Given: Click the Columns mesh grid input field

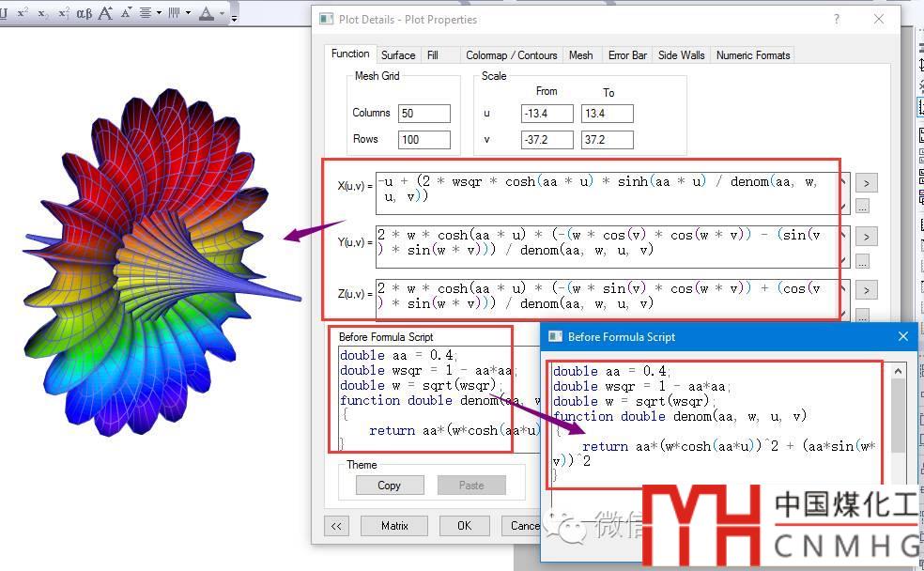Looking at the screenshot, I should point(423,114).
